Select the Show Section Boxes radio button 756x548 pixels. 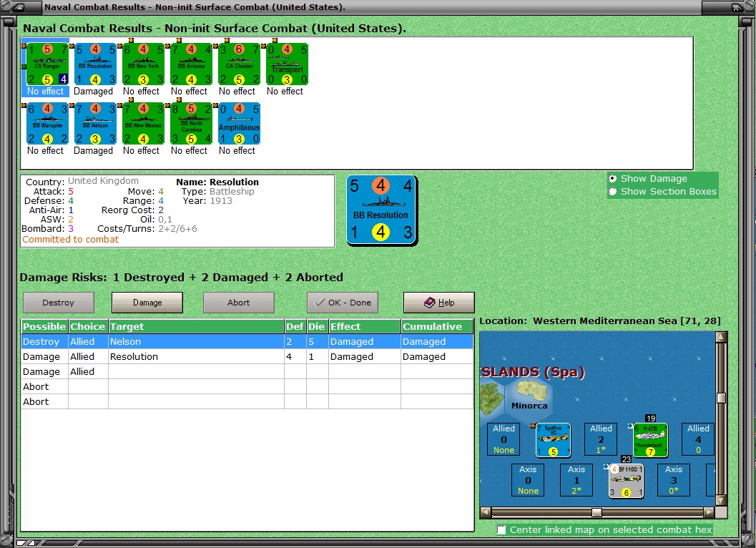[613, 192]
